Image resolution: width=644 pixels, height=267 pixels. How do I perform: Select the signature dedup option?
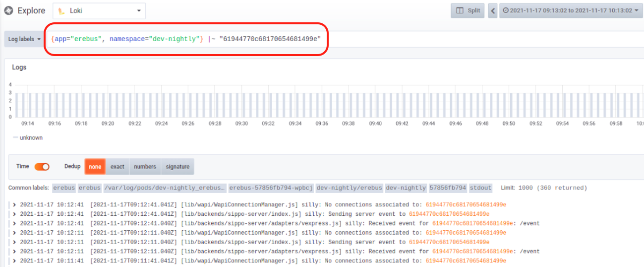(177, 167)
